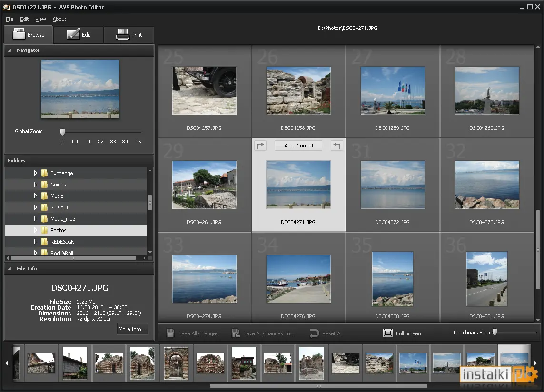Select thumbnail DSC04281.JPG
This screenshot has height=392, width=544.
[x=487, y=279]
